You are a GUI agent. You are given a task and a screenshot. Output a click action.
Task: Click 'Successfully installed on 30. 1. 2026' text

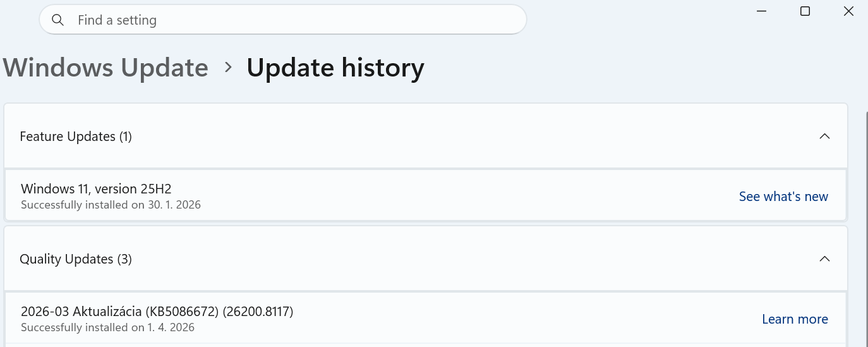pos(111,205)
